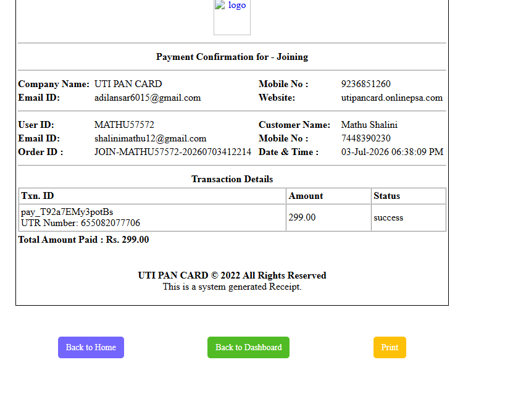Click the Back to Home button

[x=91, y=348]
